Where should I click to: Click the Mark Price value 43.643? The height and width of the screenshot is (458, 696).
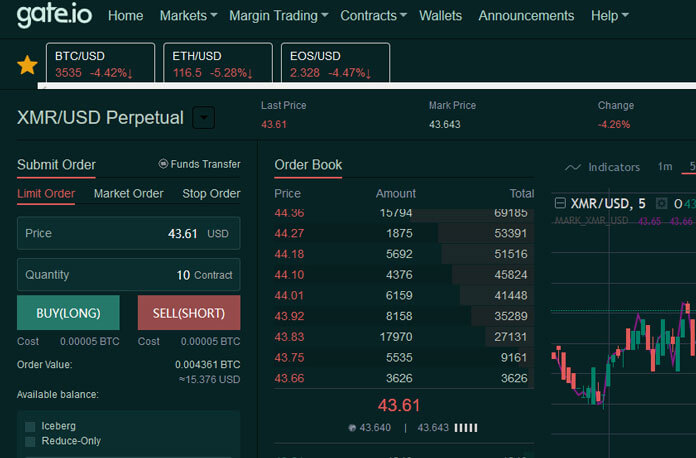pos(444,125)
